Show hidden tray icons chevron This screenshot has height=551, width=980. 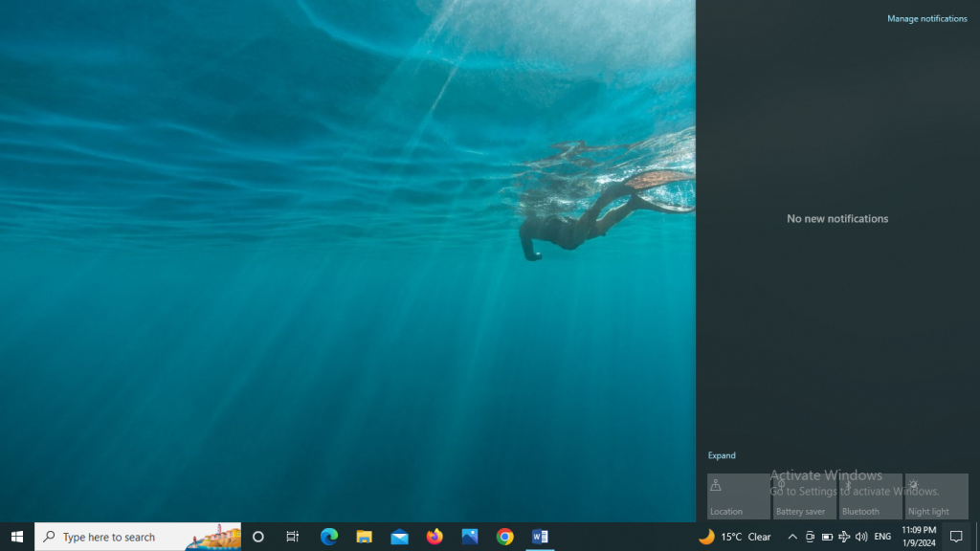click(x=792, y=537)
